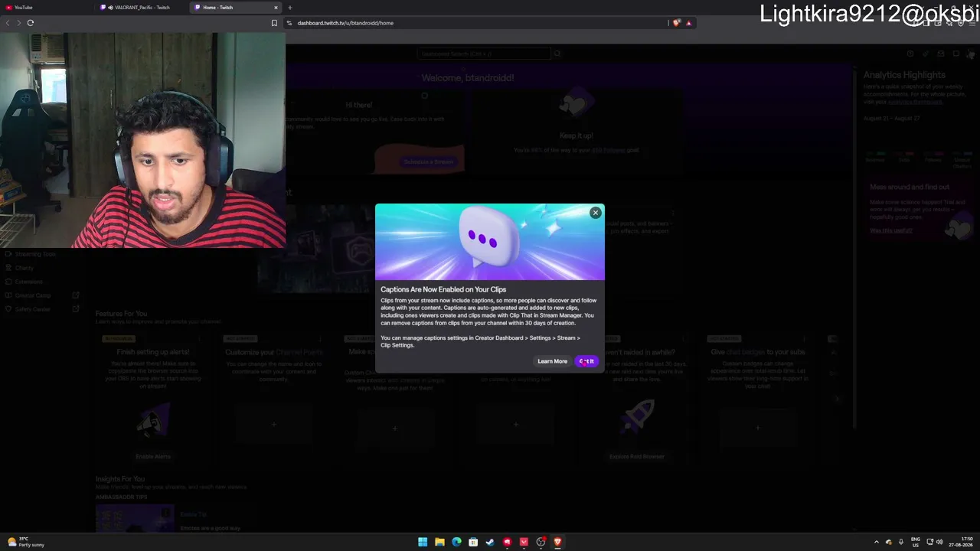Open Creator Camp external link icon
The height and width of the screenshot is (551, 980).
pyautogui.click(x=76, y=295)
